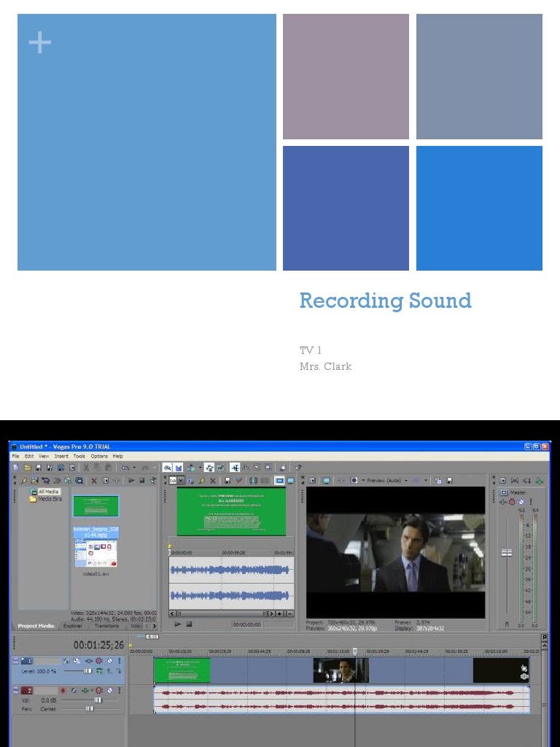Open the File menu in Vegas Pro
The image size is (560, 747).
tap(16, 456)
